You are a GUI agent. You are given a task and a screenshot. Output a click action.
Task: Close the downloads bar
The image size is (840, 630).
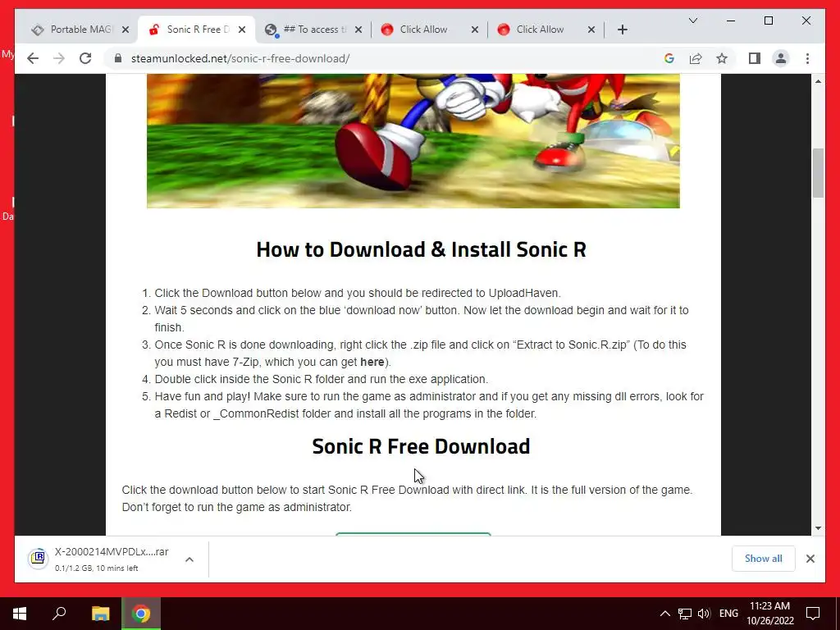tap(810, 559)
